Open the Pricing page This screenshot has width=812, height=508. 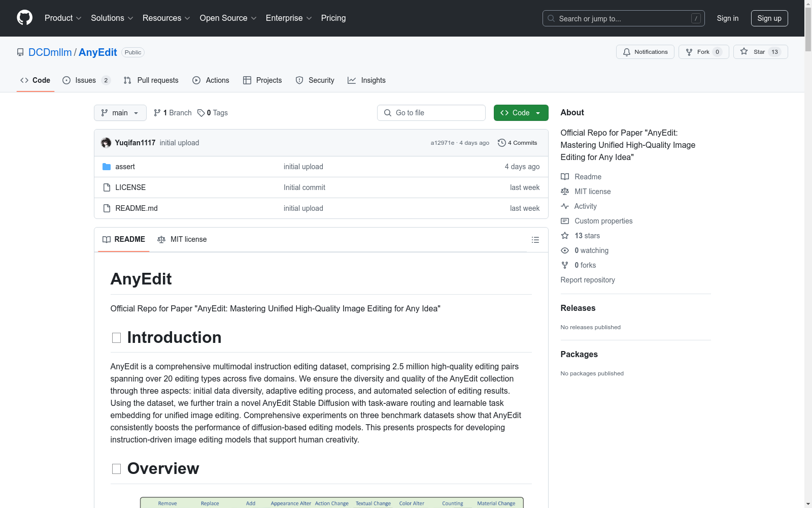point(333,18)
